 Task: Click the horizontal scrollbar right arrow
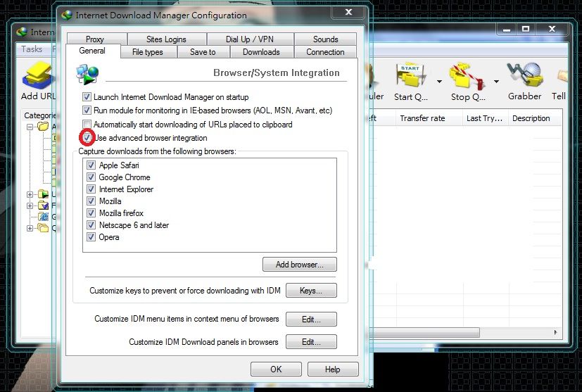(x=555, y=332)
